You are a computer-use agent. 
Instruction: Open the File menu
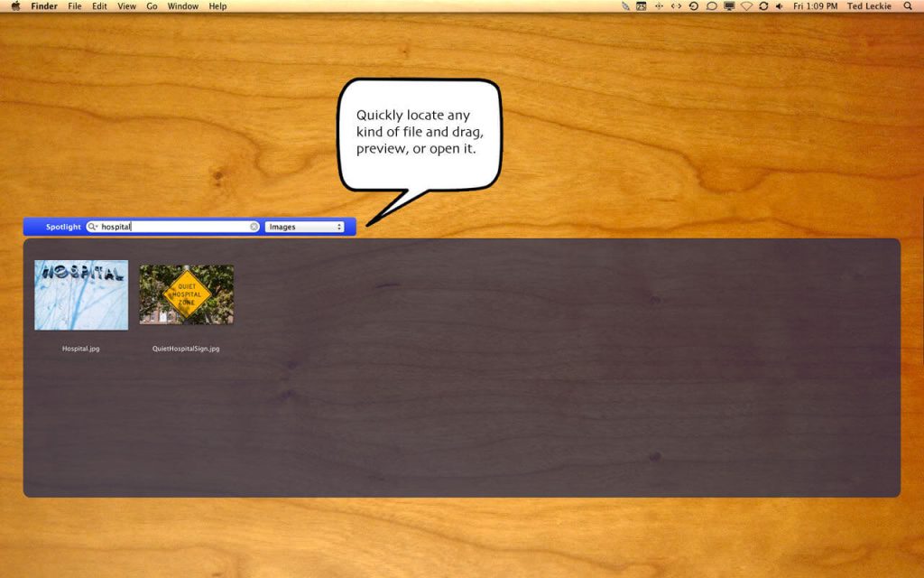tap(75, 6)
